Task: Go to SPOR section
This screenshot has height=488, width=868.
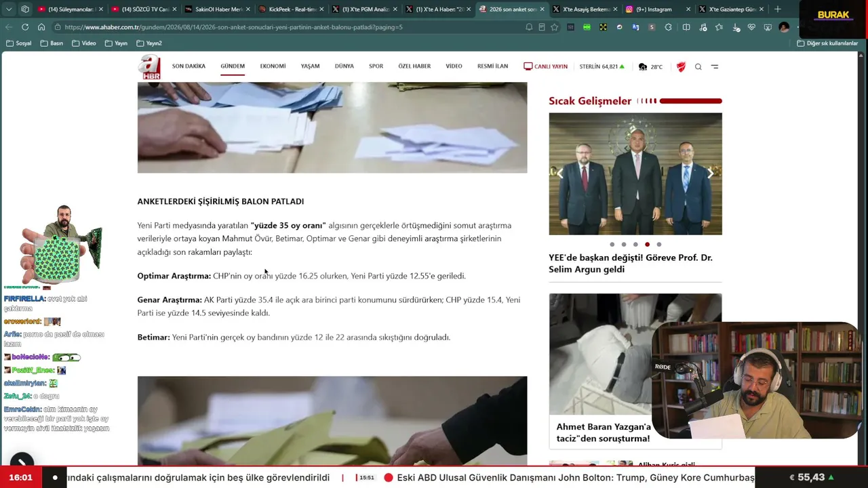Action: (x=376, y=66)
